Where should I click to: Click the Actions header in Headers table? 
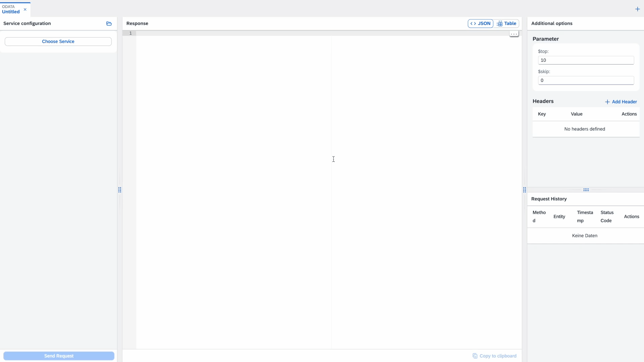click(x=629, y=114)
